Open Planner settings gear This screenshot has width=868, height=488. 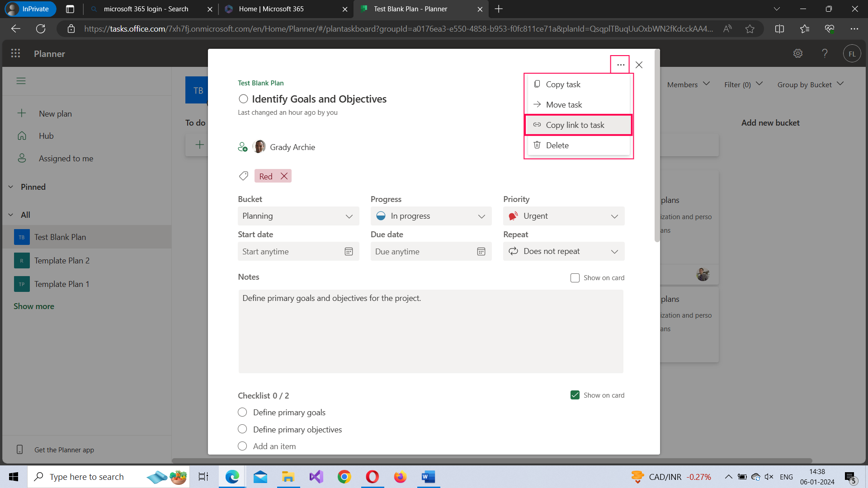[798, 53]
